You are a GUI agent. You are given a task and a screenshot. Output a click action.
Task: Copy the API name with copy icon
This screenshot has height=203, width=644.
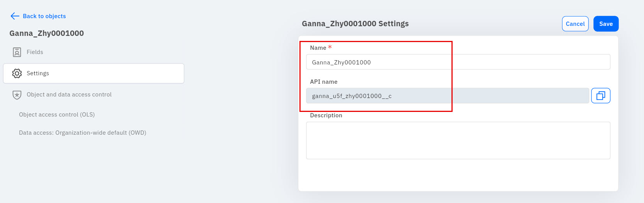pos(600,96)
